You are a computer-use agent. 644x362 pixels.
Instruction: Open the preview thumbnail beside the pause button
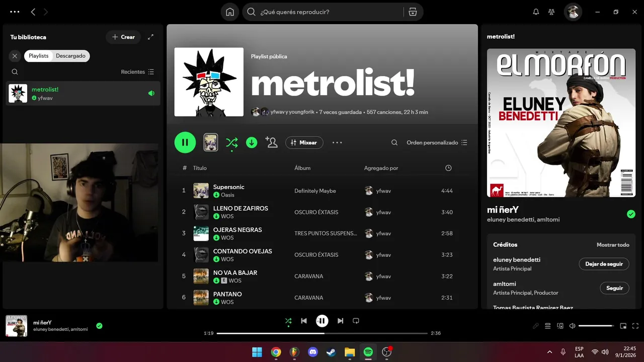pyautogui.click(x=210, y=142)
